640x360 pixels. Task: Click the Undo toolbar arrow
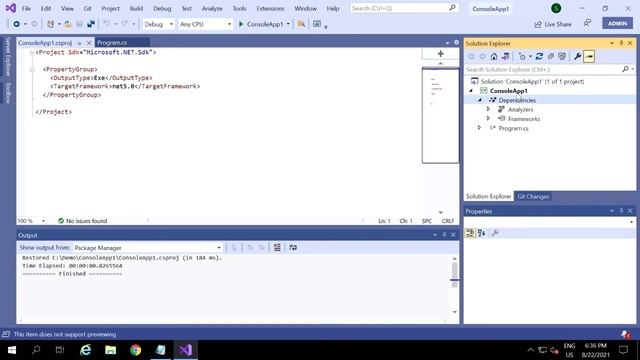(x=107, y=24)
